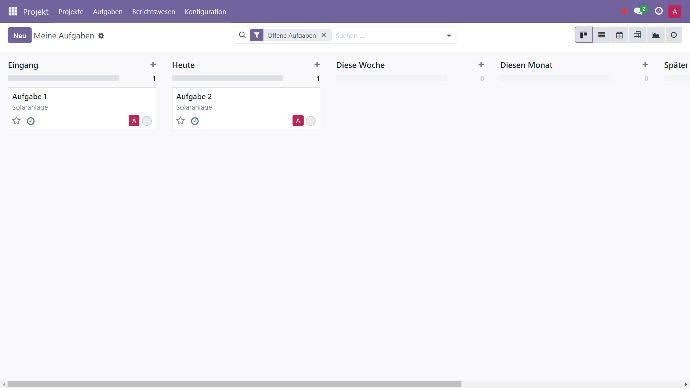
Task: Add a task in Heute column
Action: (317, 65)
